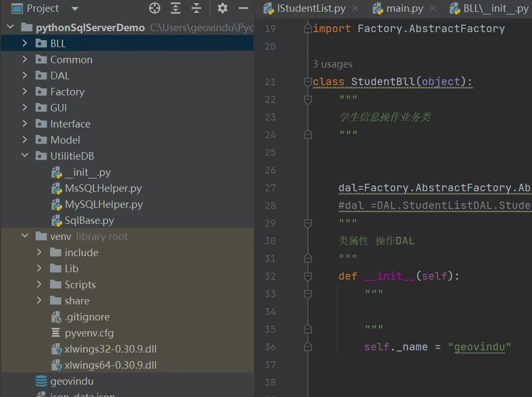Viewport: 532px width, 397px height.
Task: Click the Collapse All icon in Project toolbar
Action: 196,8
